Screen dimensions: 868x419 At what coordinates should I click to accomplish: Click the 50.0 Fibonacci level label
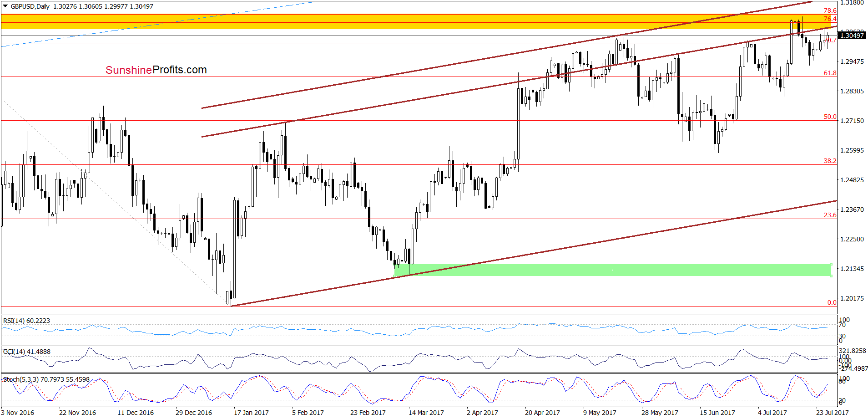830,117
